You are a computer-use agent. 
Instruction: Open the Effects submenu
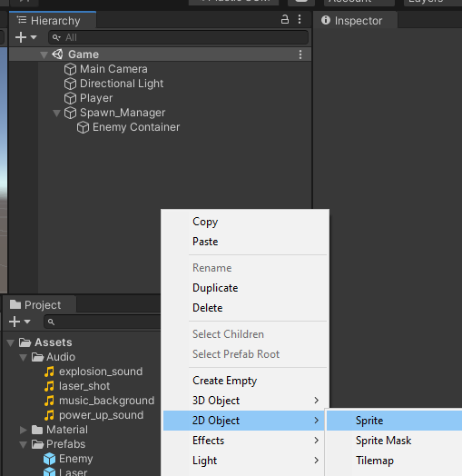click(x=245, y=441)
